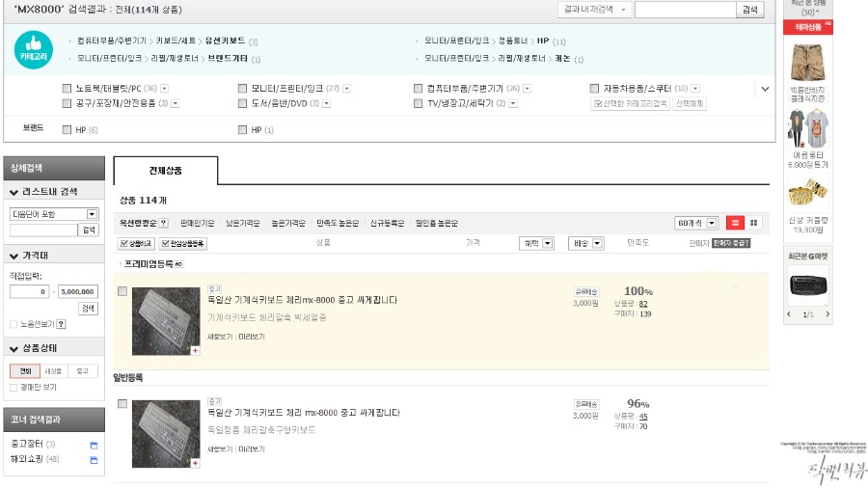Switch to grid view icon
Viewport: 868px width, 488px height.
753,223
